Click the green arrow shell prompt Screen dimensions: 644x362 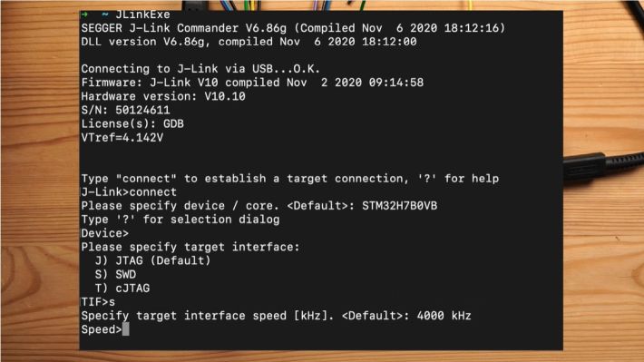tap(84, 15)
